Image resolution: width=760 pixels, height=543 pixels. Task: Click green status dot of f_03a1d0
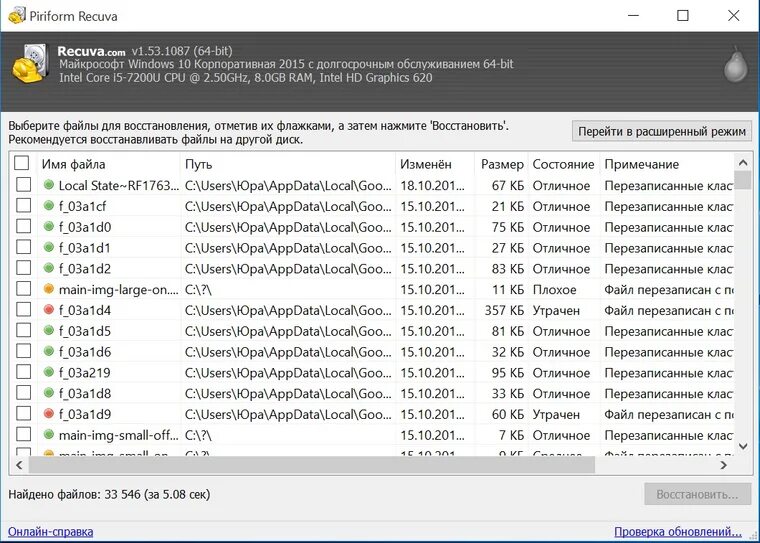tap(48, 226)
